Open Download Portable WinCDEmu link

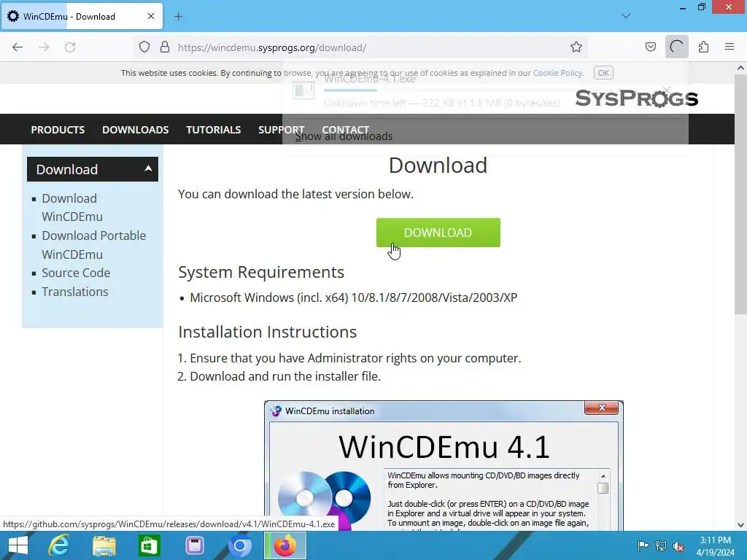(x=94, y=245)
